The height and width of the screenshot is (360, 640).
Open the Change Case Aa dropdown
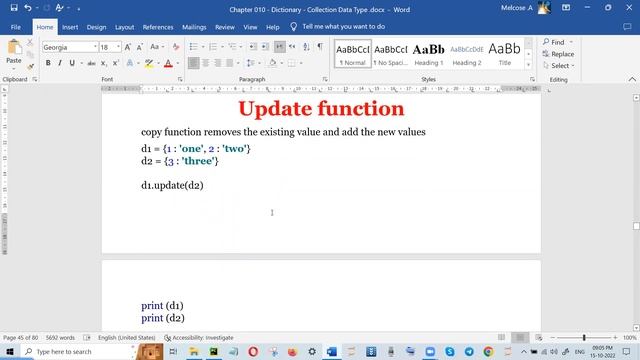tap(157, 47)
